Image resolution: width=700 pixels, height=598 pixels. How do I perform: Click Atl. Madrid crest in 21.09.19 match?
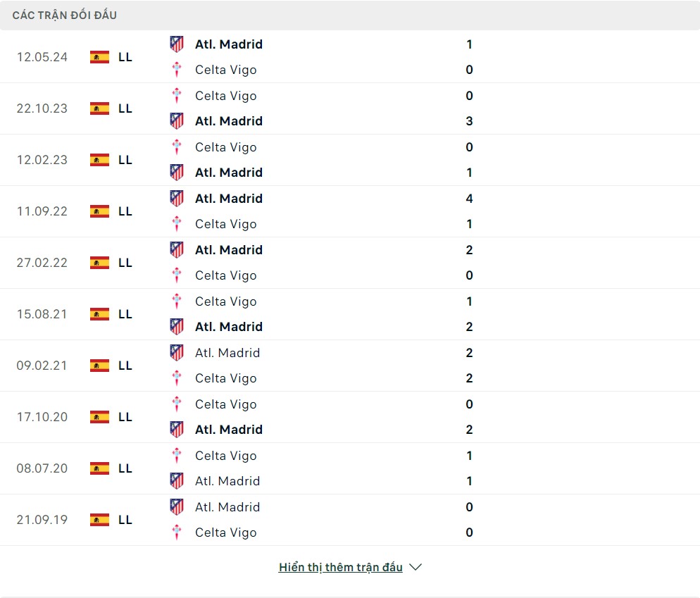pos(177,507)
